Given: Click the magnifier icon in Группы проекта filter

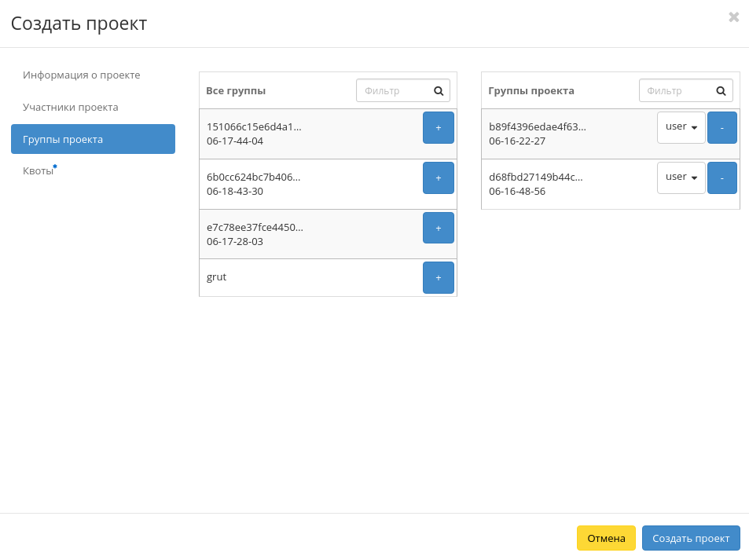Looking at the screenshot, I should (721, 90).
